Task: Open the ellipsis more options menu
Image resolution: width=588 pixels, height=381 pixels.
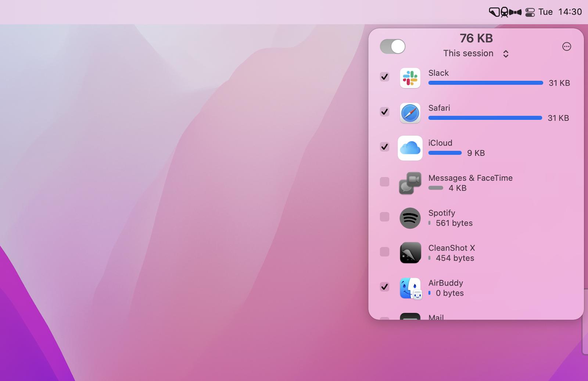Action: [x=567, y=47]
